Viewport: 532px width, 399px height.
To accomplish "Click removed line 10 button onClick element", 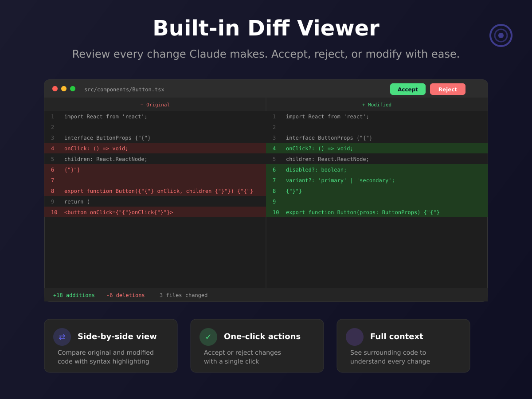I will tap(118, 212).
